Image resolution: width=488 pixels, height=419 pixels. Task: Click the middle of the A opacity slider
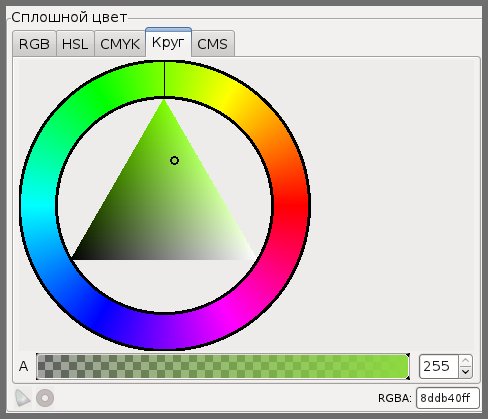point(223,366)
